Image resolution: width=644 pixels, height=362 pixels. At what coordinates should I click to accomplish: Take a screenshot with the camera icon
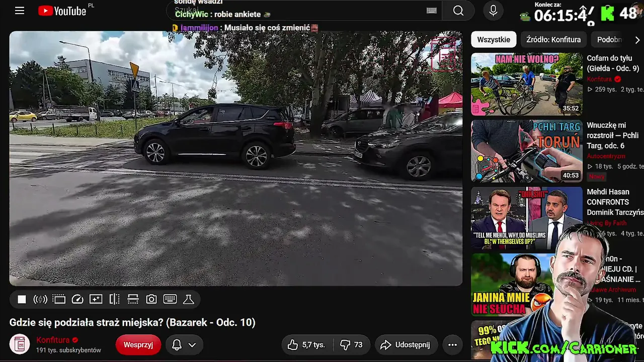[151, 300]
